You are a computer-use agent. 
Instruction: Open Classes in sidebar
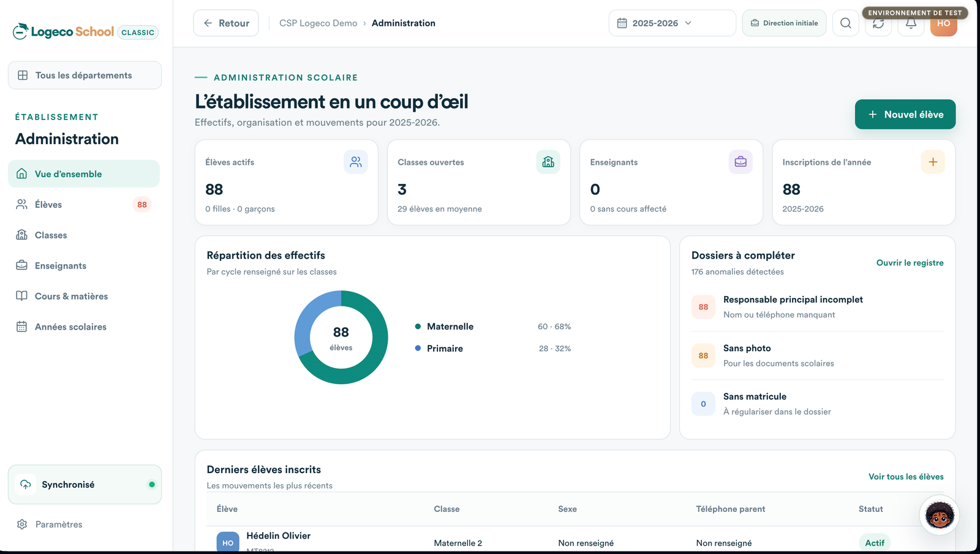pos(84,235)
